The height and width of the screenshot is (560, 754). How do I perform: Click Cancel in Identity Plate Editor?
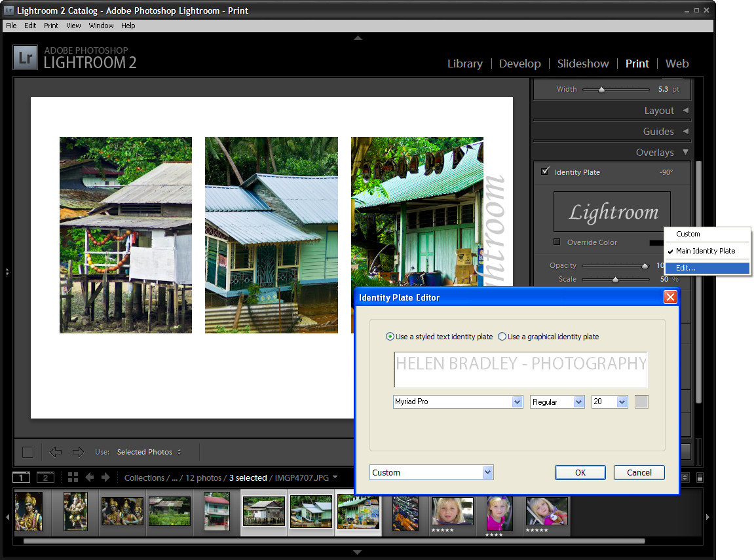[x=639, y=472]
